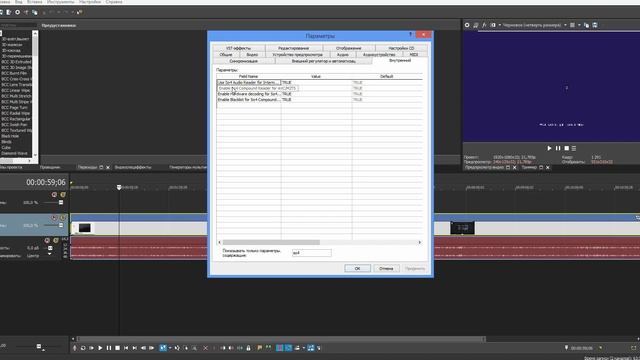Click the record microphone button on transport bar
This screenshot has height=360, width=640.
pyautogui.click(x=75, y=348)
